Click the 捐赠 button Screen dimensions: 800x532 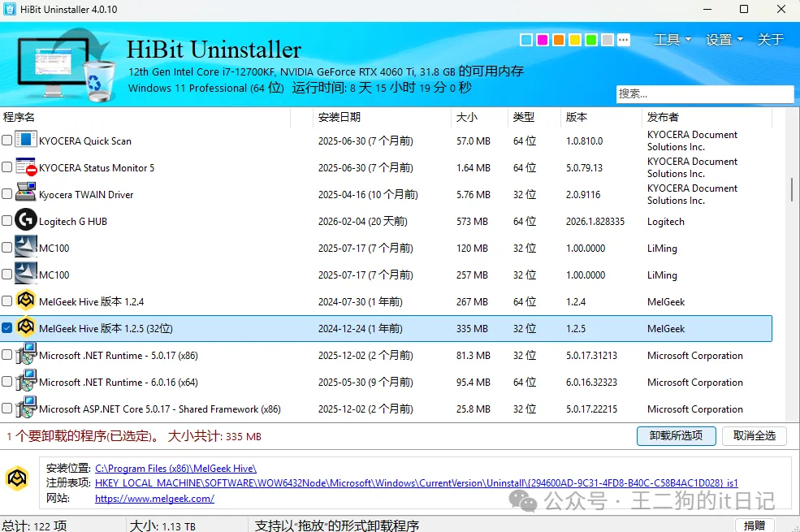(755, 526)
